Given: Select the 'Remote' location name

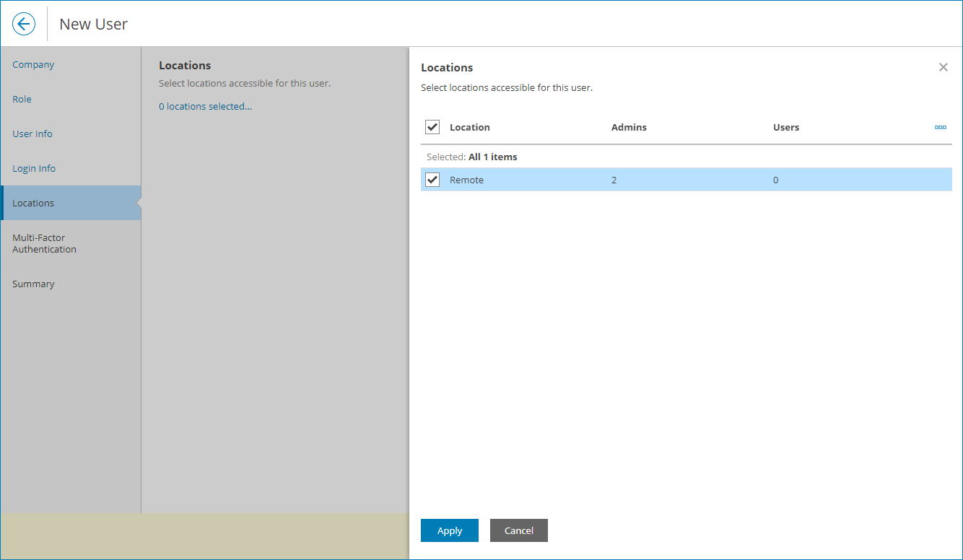Looking at the screenshot, I should click(466, 180).
